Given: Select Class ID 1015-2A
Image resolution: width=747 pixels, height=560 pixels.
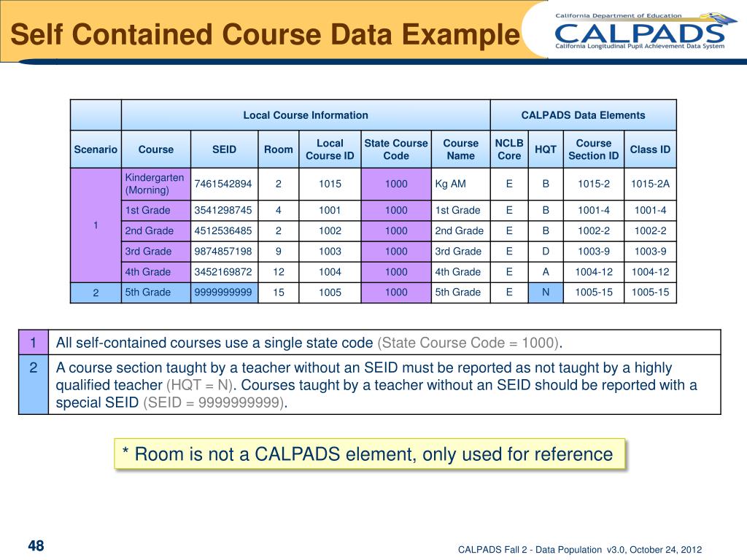Looking at the screenshot, I should (x=650, y=184).
